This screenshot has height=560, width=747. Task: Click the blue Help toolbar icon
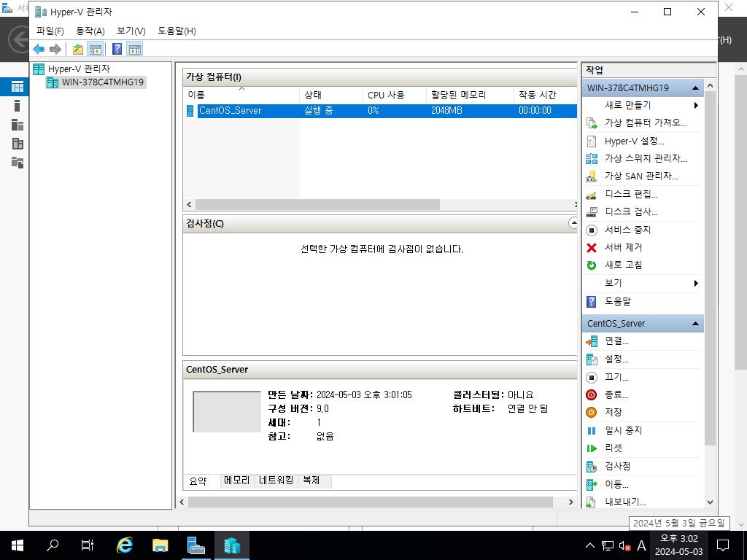point(117,49)
